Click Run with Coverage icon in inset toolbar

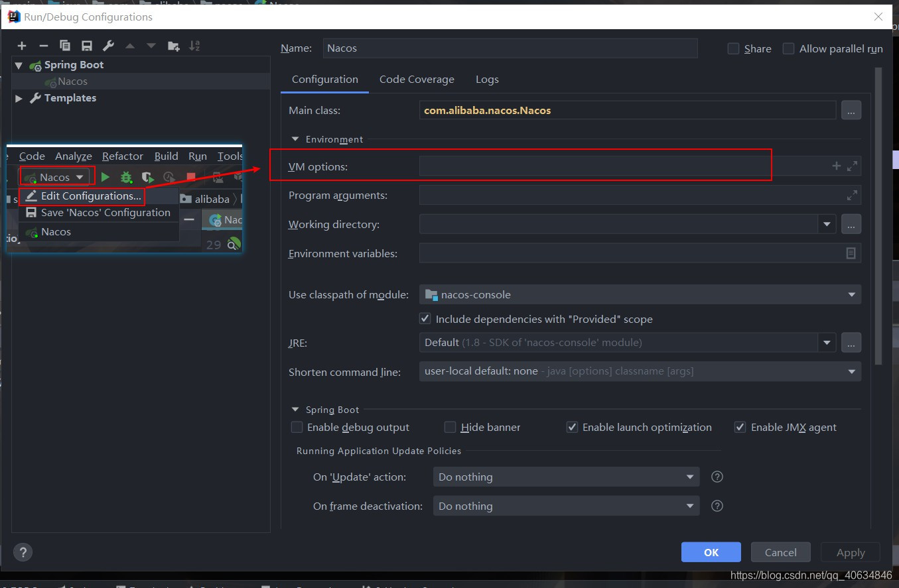point(147,177)
